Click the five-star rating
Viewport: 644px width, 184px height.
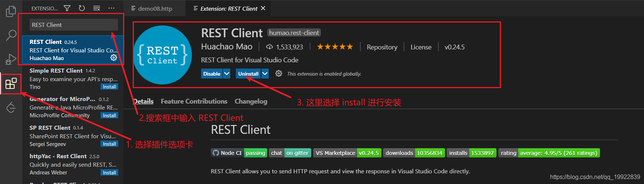[x=335, y=47]
